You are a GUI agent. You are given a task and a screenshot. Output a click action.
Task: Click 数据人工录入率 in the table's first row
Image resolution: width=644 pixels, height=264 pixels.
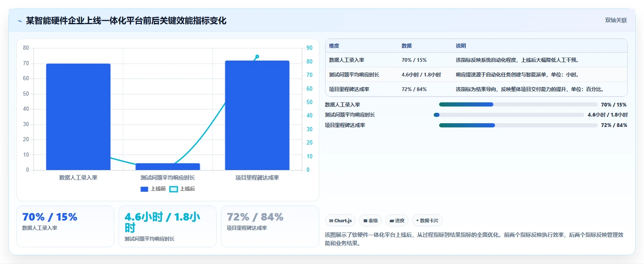347,60
